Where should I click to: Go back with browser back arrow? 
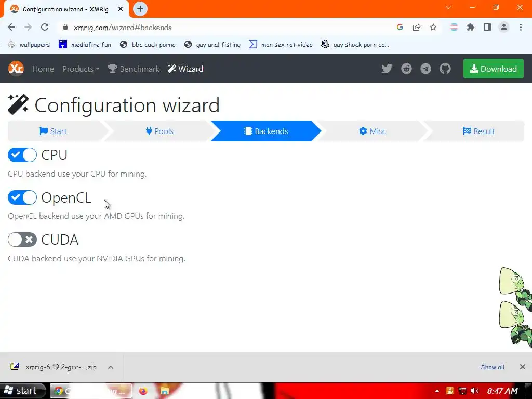[11, 28]
